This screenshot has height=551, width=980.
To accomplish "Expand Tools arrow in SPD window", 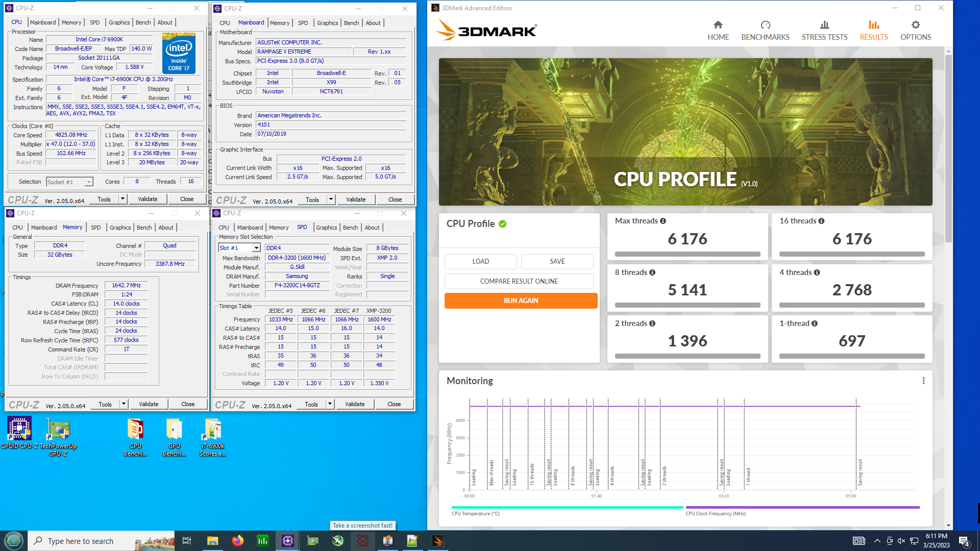I will click(330, 404).
